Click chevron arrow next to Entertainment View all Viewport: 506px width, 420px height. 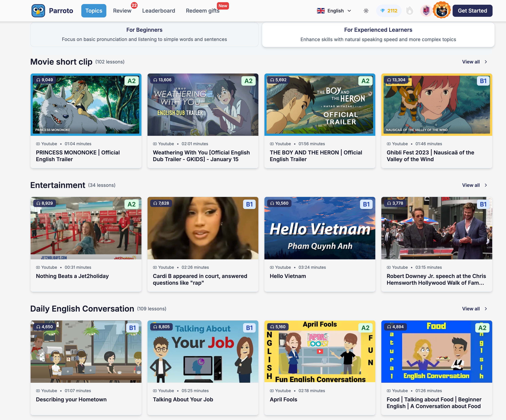pyautogui.click(x=486, y=185)
